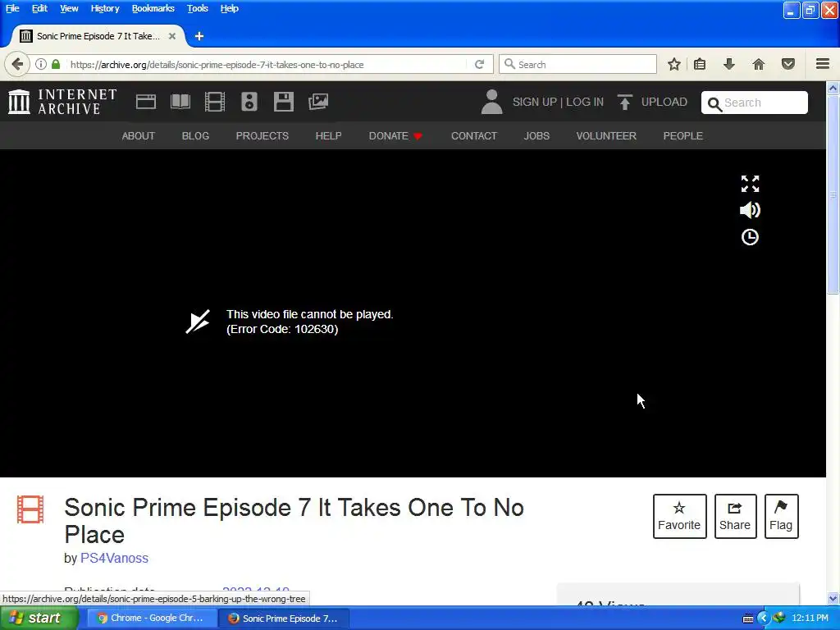Click the Favorite button
This screenshot has height=630, width=840.
coord(679,516)
